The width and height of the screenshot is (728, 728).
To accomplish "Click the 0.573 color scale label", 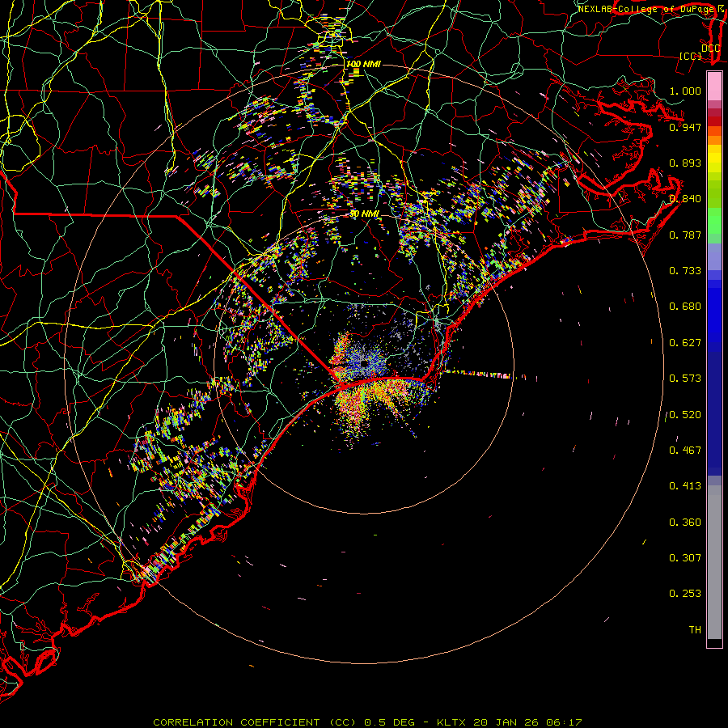I will (685, 379).
